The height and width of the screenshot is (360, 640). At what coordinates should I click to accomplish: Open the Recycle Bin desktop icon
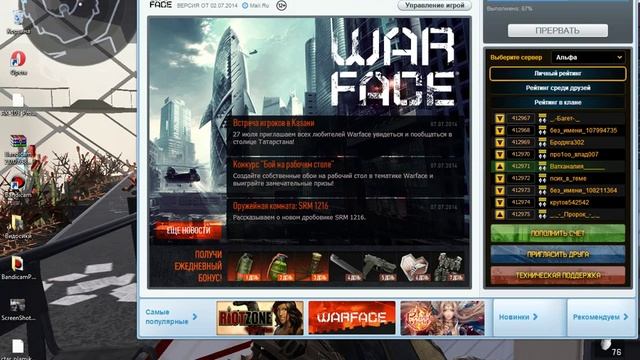coord(18,20)
